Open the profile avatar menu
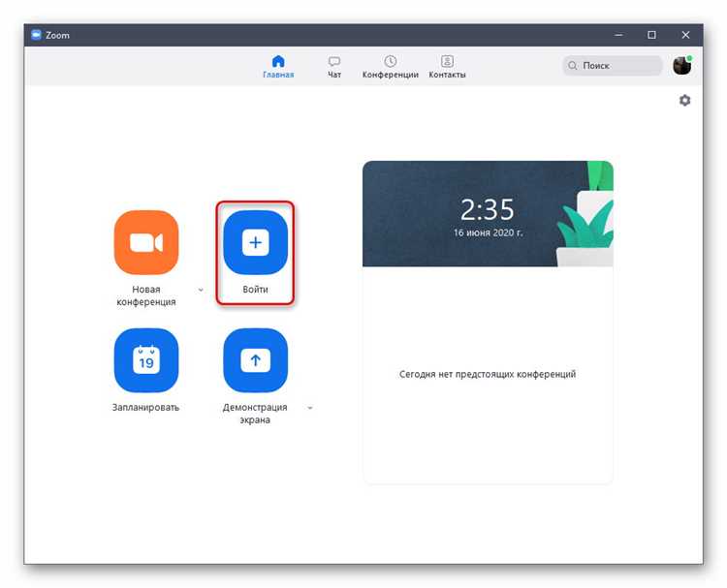The image size is (727, 588). pyautogui.click(x=682, y=65)
